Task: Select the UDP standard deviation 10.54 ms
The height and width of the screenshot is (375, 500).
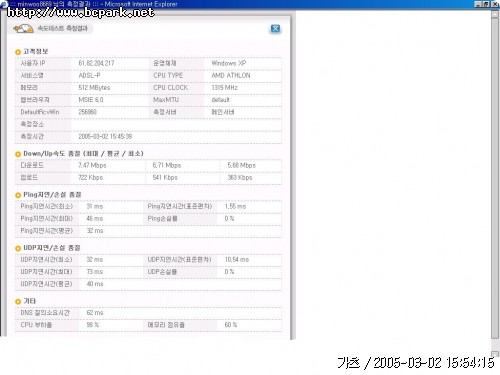Action: (x=237, y=259)
